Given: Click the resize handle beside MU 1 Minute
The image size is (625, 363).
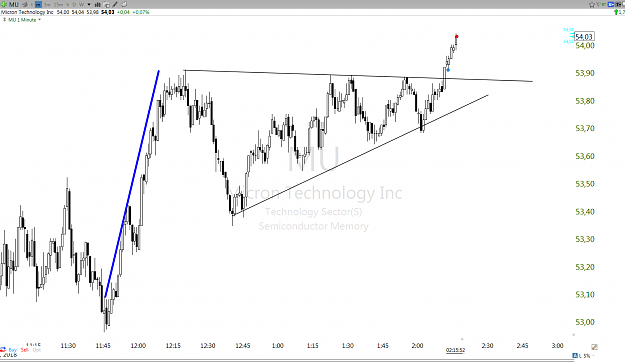Looking at the screenshot, I should pos(4,19).
